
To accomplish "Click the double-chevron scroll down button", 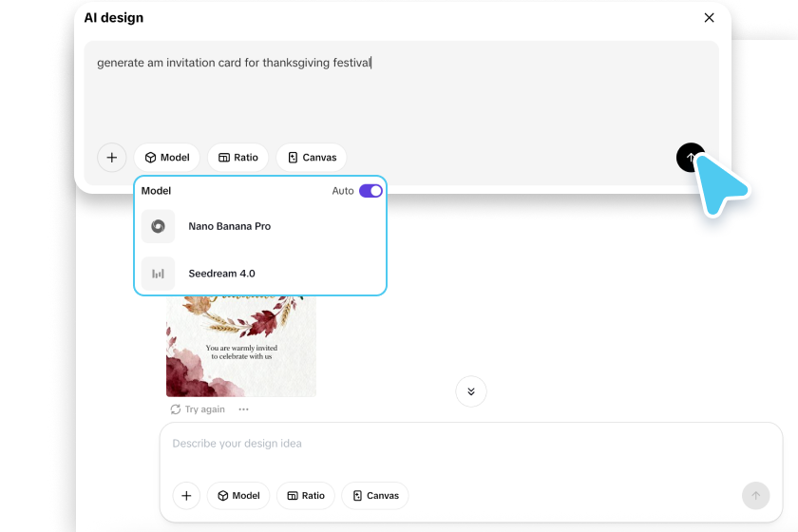I will (471, 391).
